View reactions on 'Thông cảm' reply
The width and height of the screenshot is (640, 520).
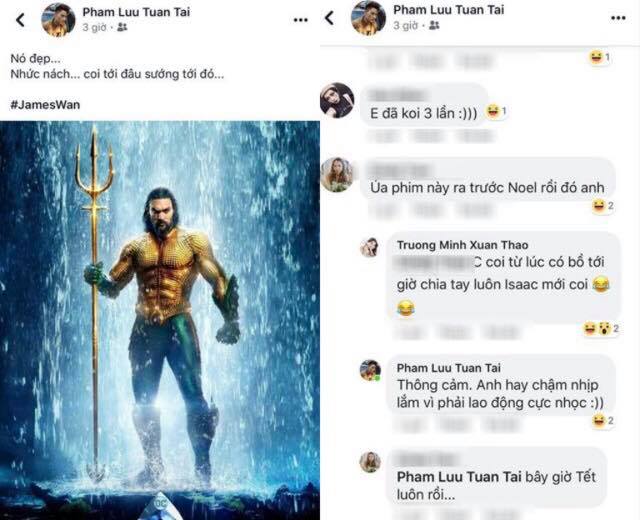click(603, 420)
